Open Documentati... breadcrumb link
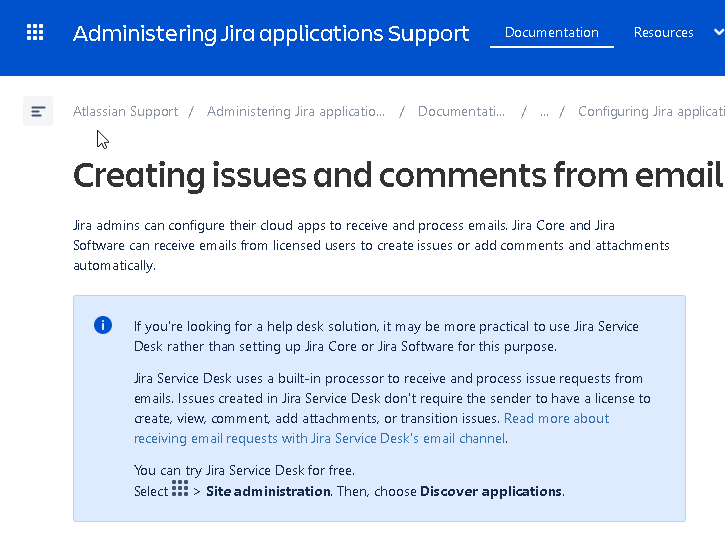This screenshot has height=542, width=725. click(x=461, y=111)
